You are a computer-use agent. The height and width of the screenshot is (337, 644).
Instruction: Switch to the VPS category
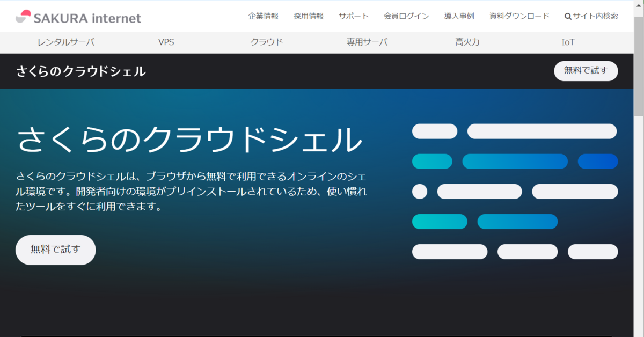166,41
